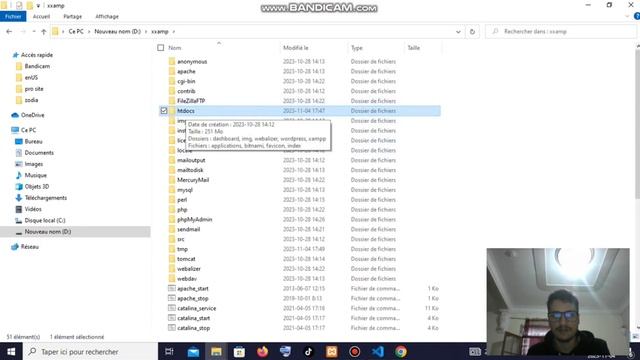Open the pro site folder
Viewport: 640px width, 360px height.
click(34, 89)
